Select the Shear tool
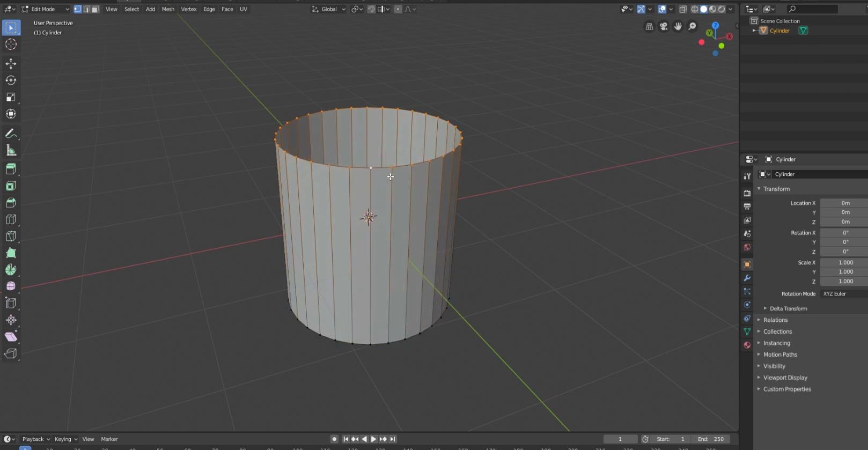 [11, 337]
